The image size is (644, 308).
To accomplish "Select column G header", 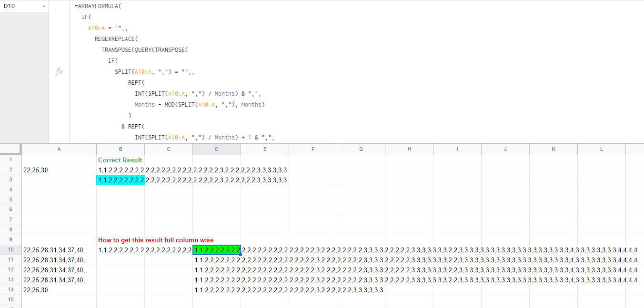I will (361, 149).
